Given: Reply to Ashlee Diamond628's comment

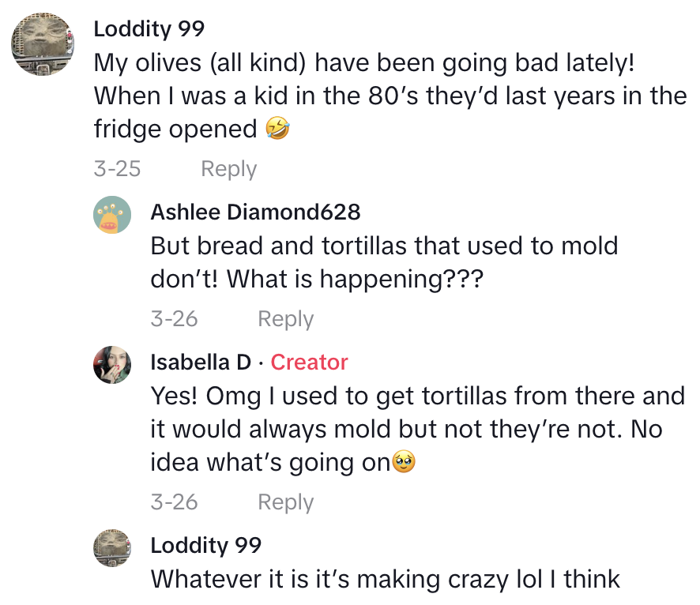Looking at the screenshot, I should pos(285,319).
